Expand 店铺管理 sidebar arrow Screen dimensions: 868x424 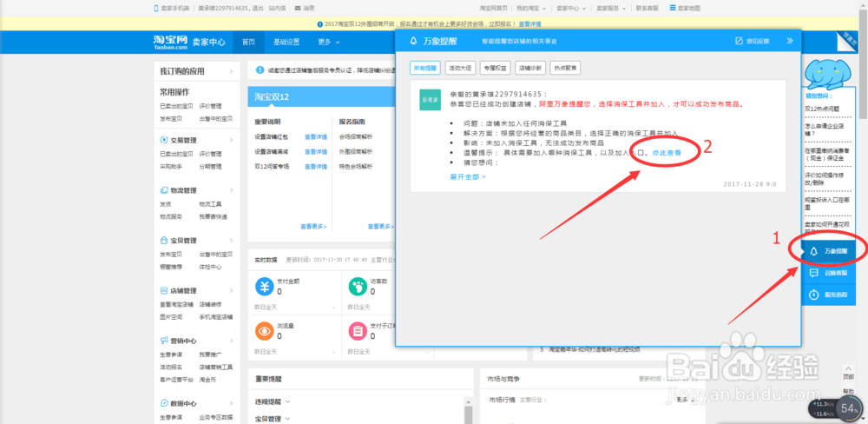232,290
